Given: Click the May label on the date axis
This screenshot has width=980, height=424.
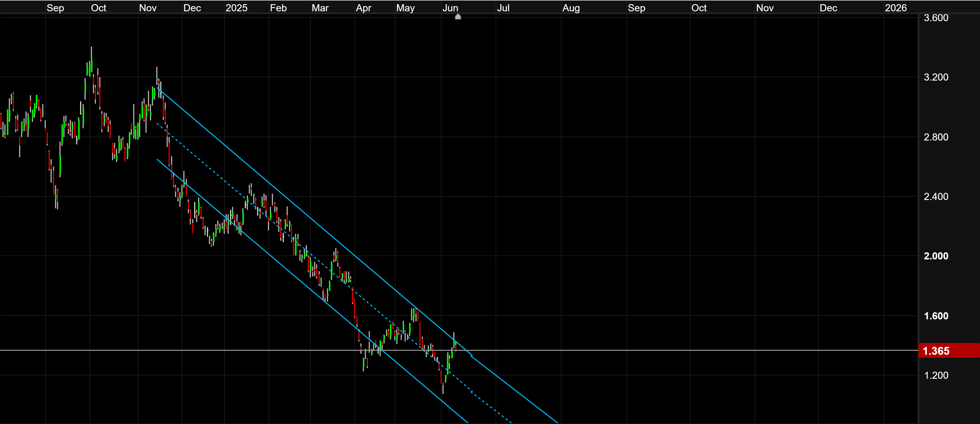Looking at the screenshot, I should tap(405, 8).
